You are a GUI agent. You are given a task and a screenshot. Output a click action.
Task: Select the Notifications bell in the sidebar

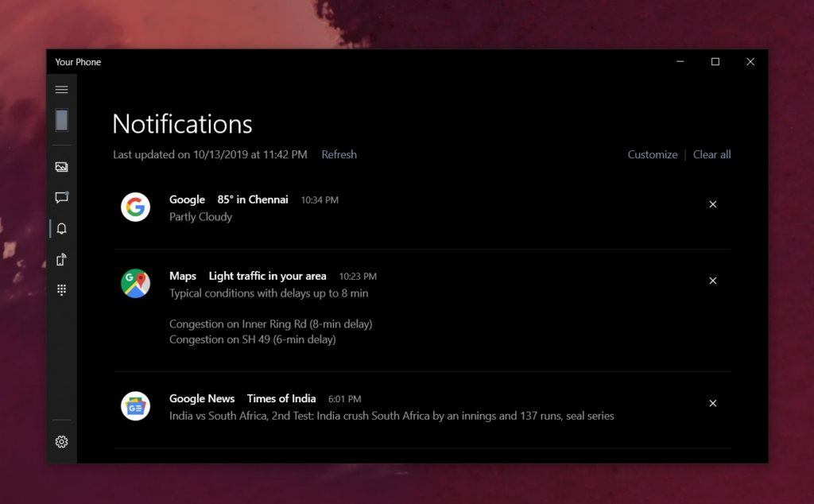[x=61, y=228]
